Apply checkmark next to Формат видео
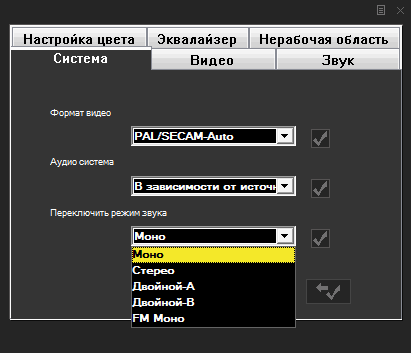Viewport: 411px width, 360px height. click(320, 138)
